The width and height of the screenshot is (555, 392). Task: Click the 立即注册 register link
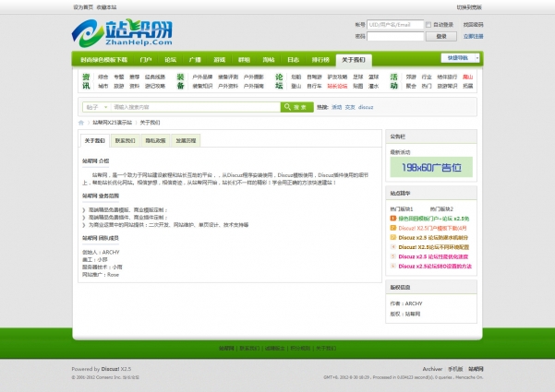pyautogui.click(x=472, y=36)
